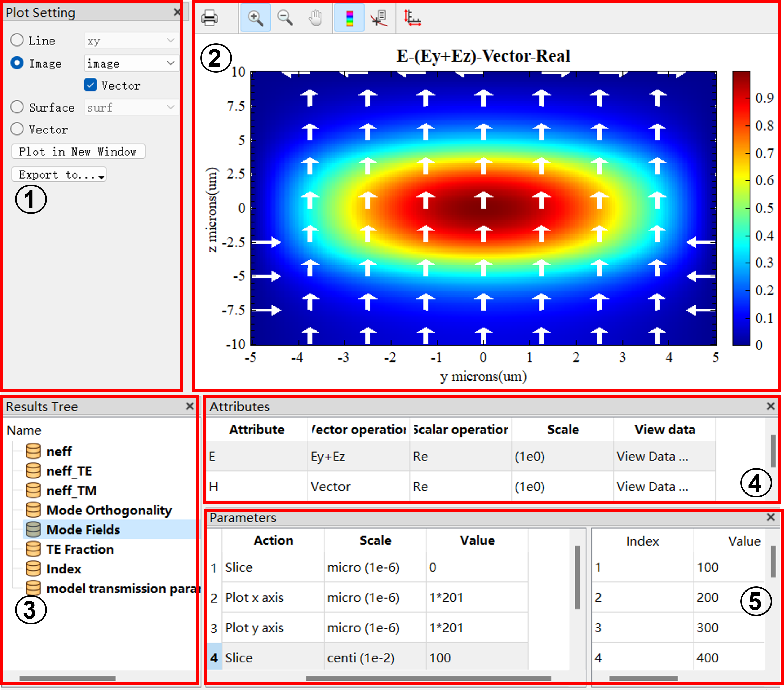
Task: Open the xy line type dropdown
Action: pyautogui.click(x=131, y=40)
